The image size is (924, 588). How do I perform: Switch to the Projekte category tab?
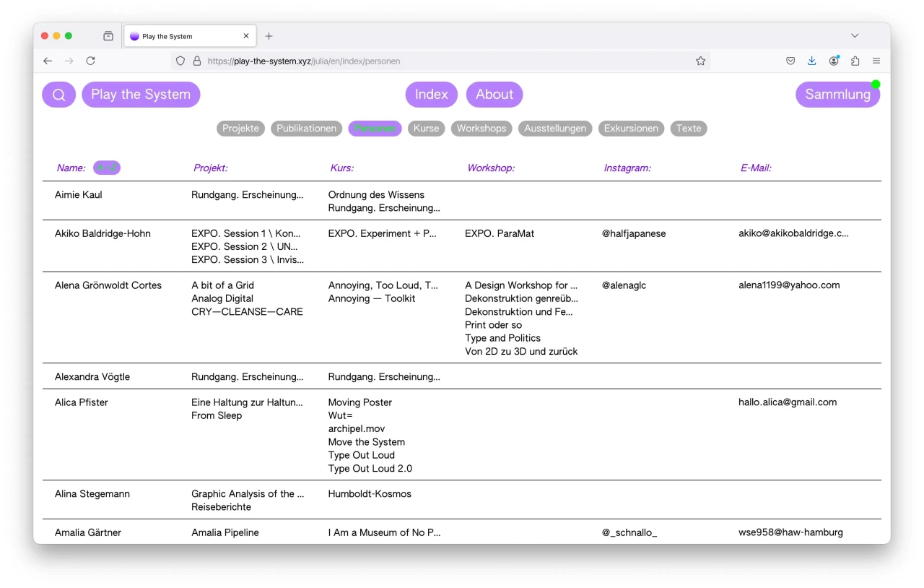[240, 129]
